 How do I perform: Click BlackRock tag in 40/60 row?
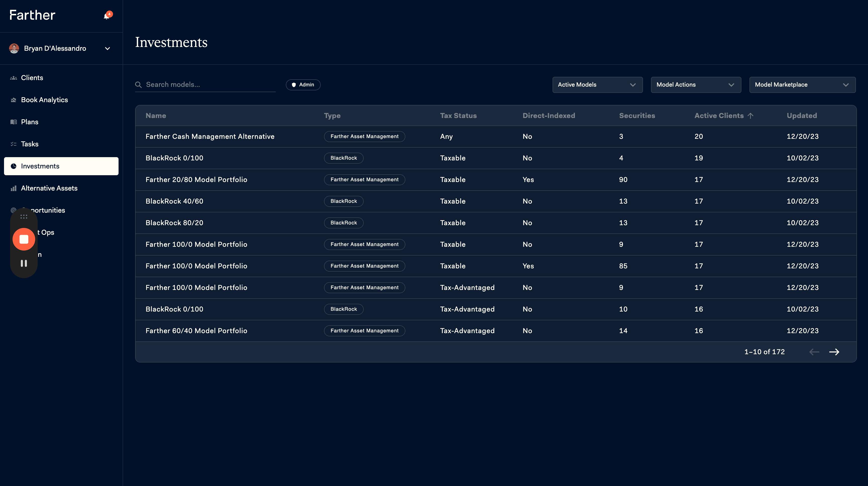tap(343, 201)
